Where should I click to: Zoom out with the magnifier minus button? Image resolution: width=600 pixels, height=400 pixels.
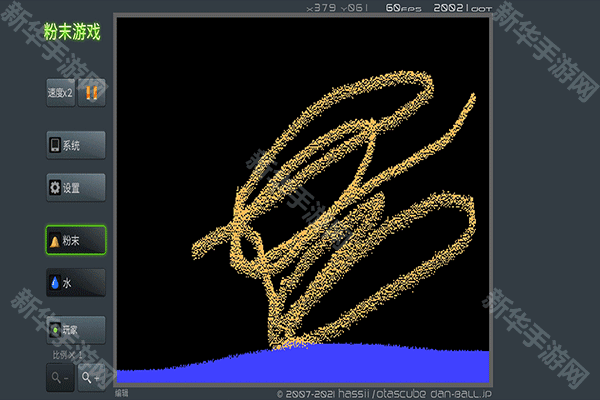(59, 377)
